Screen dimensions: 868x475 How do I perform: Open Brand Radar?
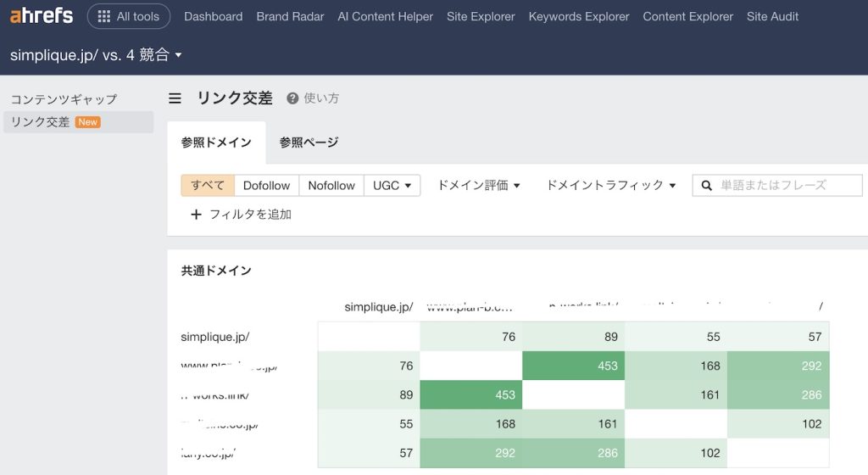[290, 17]
